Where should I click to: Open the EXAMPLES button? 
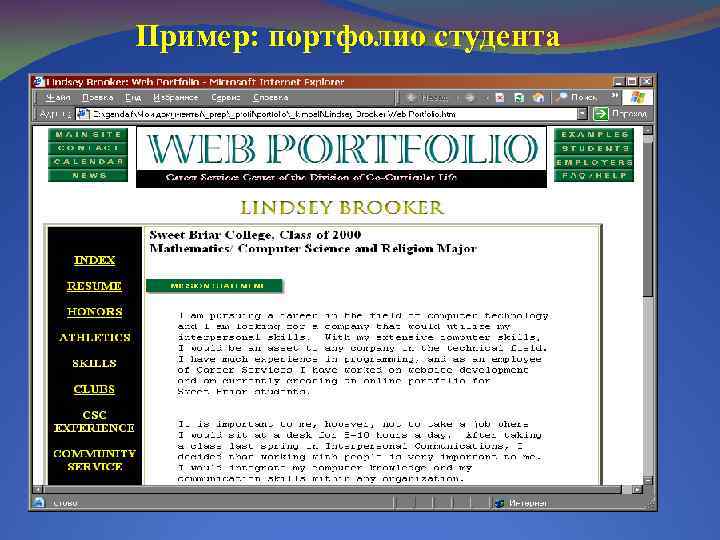pos(594,135)
